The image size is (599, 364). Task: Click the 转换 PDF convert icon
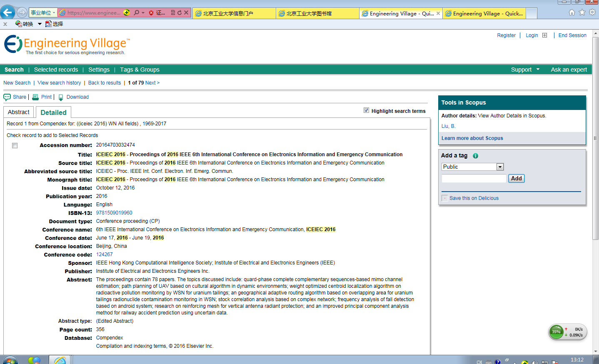19,24
